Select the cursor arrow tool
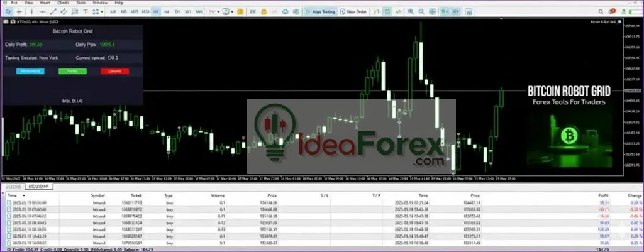644x252 pixels. click(x=8, y=12)
